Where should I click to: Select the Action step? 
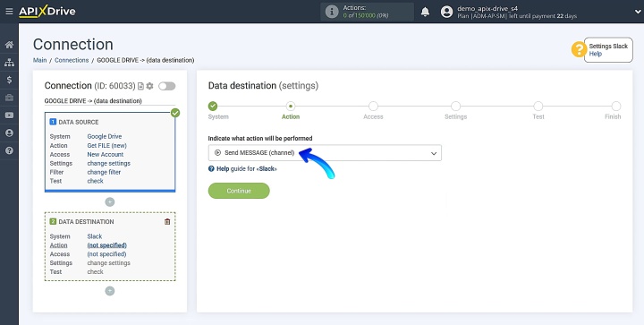pos(291,107)
